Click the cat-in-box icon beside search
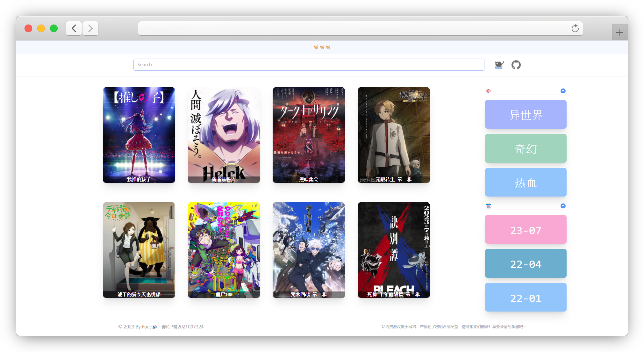Viewport: 644px width, 352px height. coord(499,65)
